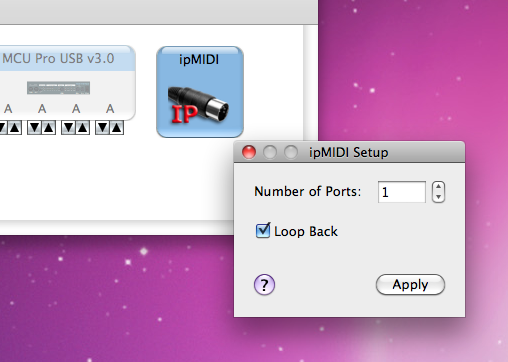This screenshot has width=508, height=362.
Task: Click the ipMIDI Setup title text
Action: point(349,153)
